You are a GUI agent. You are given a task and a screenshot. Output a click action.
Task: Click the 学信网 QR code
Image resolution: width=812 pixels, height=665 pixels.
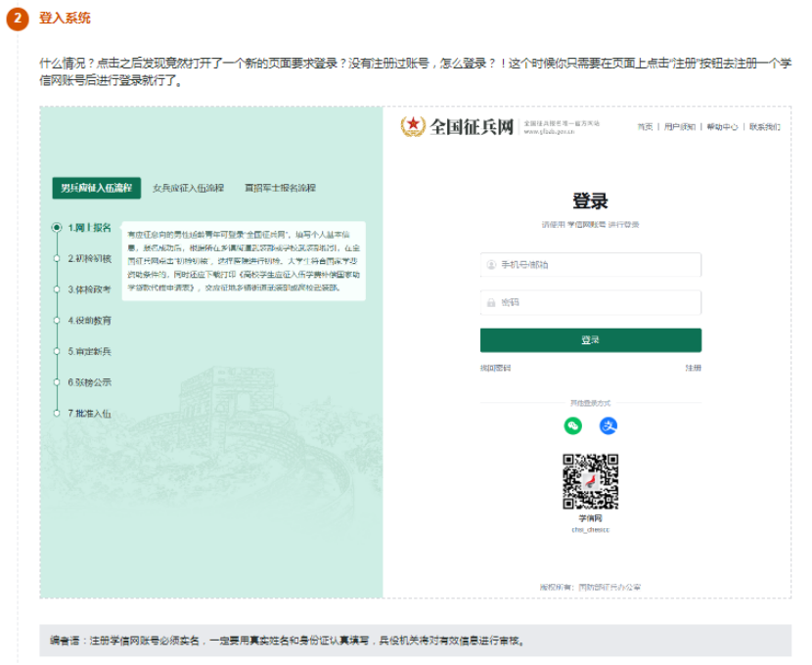[x=590, y=481]
